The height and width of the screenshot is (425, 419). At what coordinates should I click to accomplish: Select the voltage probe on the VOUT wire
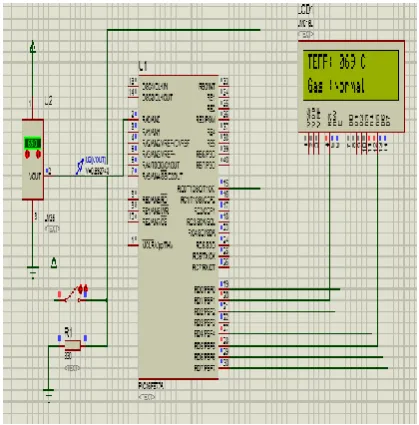click(79, 167)
